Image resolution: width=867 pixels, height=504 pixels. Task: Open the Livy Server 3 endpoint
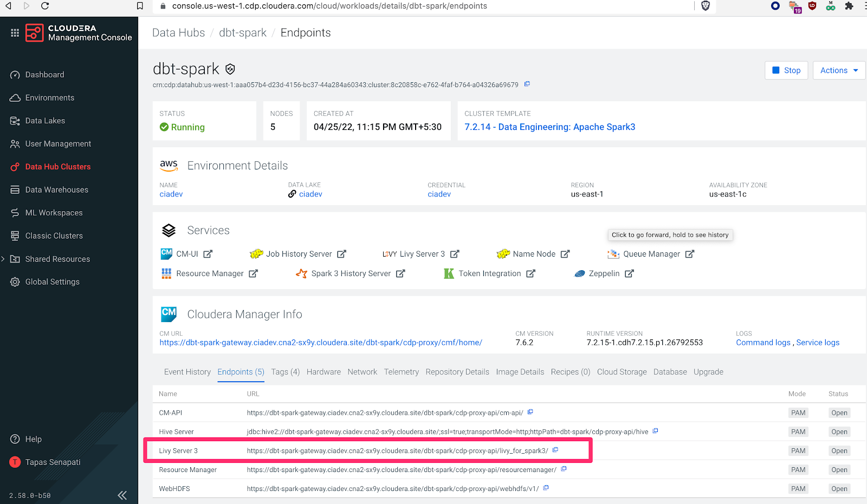[x=399, y=450]
